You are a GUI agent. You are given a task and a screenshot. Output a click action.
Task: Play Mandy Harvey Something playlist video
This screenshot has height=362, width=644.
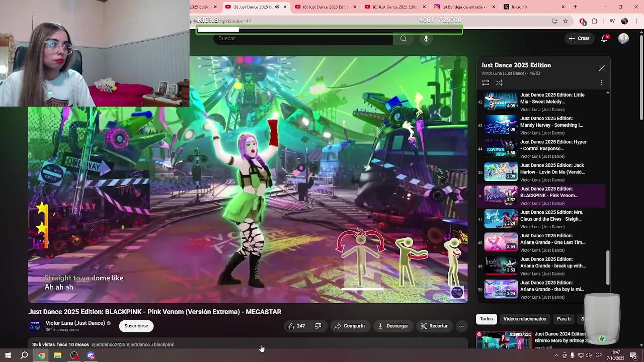(541, 125)
